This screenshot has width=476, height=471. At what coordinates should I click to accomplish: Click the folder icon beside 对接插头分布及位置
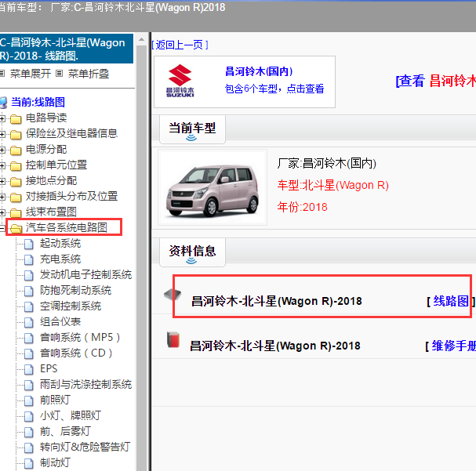pos(16,197)
